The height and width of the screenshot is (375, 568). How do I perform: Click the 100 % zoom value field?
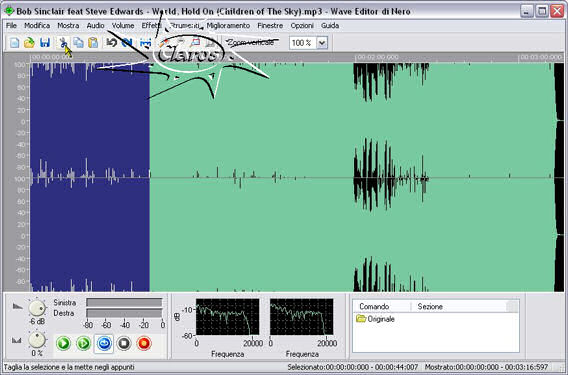[303, 43]
